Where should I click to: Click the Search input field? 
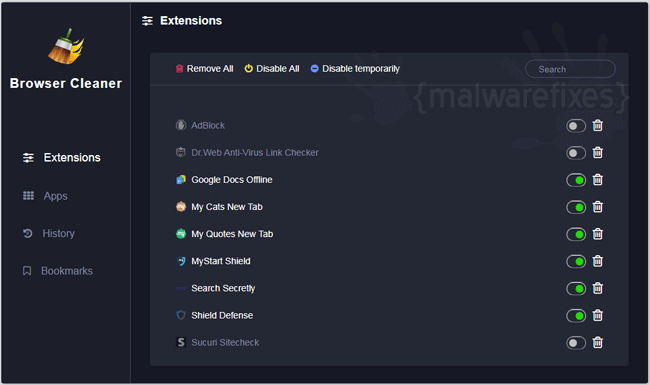click(570, 69)
